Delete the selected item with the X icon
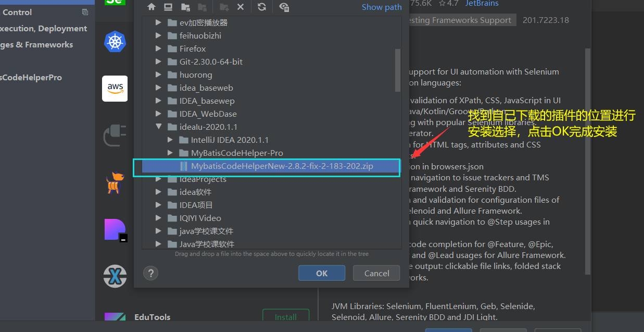Viewport: 644px width, 332px height. (x=241, y=7)
